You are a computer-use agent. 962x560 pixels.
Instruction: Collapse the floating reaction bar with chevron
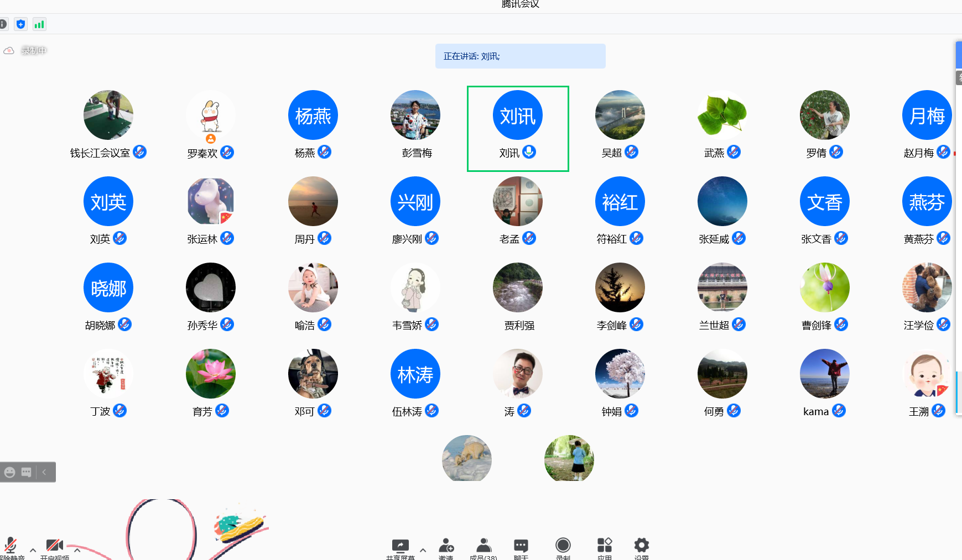click(44, 472)
